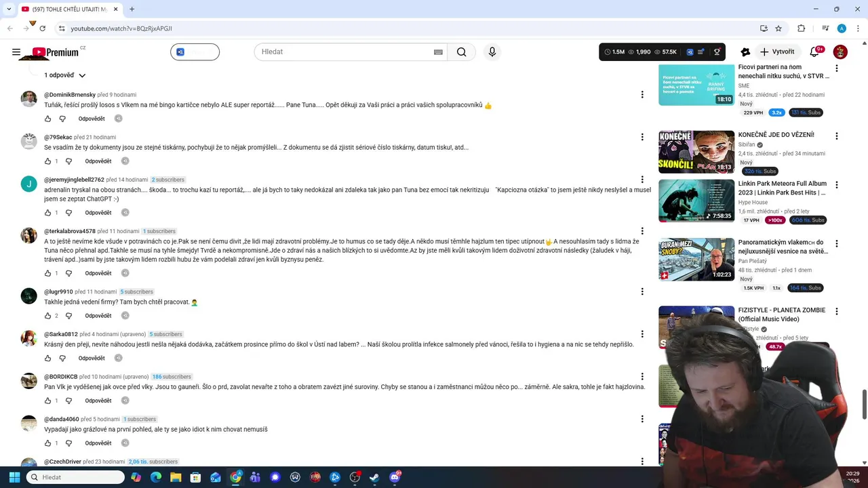Screen dimensions: 868x488
Task: Click the star-shaped icon beside Vytvořit
Action: 745,52
